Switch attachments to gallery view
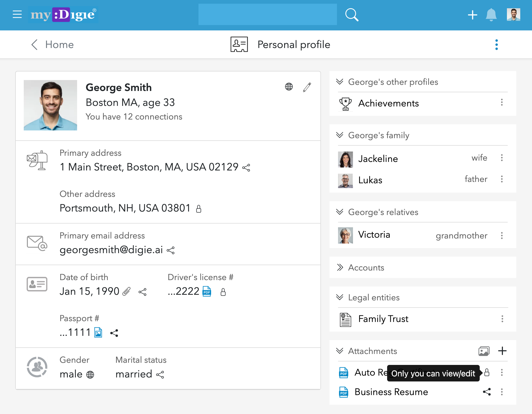Viewport: 532px width, 414px height. [484, 351]
